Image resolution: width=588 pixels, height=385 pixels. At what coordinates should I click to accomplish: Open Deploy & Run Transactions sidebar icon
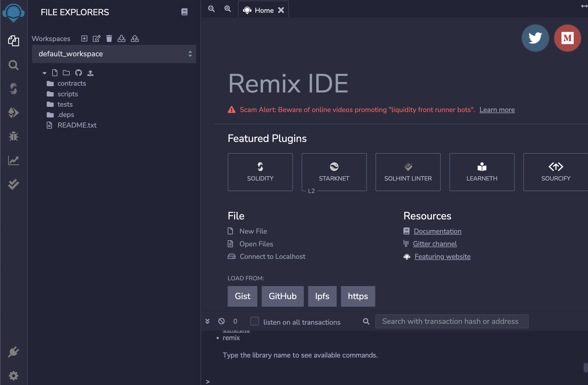point(13,113)
